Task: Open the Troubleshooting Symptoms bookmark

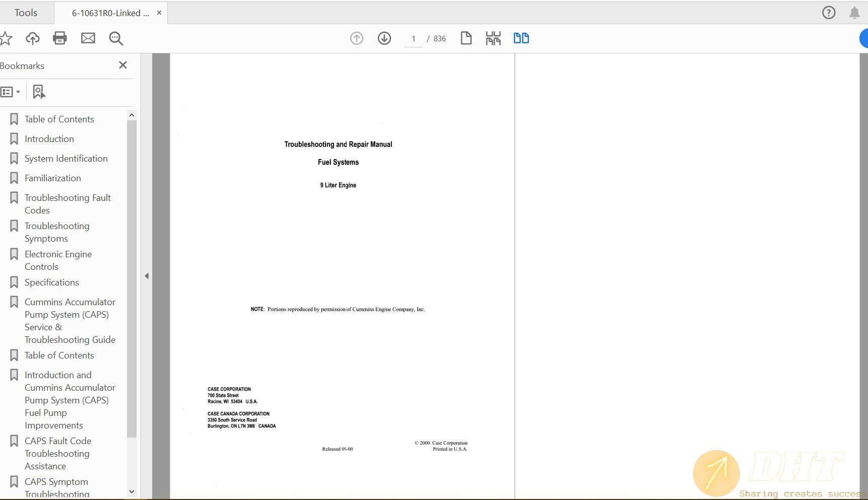Action: click(x=57, y=232)
